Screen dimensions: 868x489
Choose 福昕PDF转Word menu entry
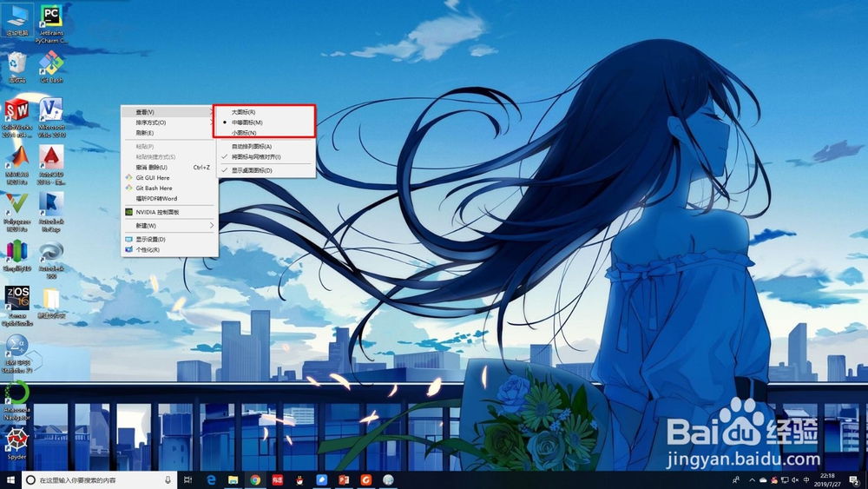[x=169, y=198]
